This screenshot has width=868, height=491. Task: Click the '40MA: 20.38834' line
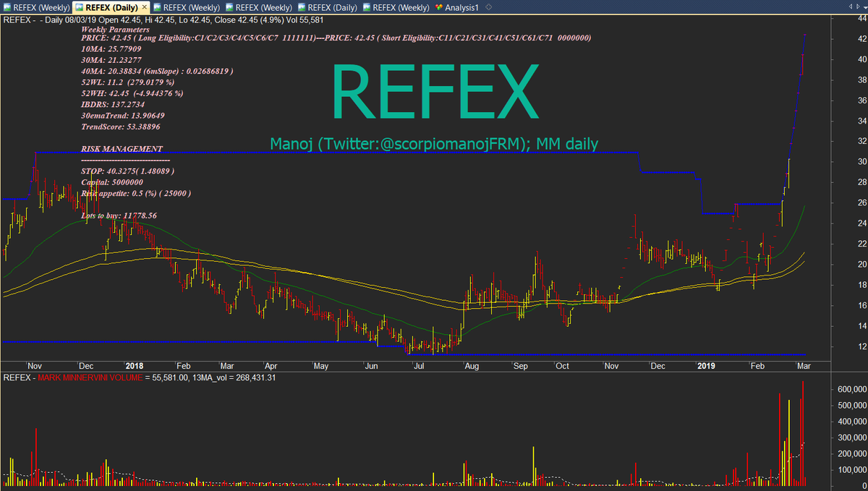[157, 72]
